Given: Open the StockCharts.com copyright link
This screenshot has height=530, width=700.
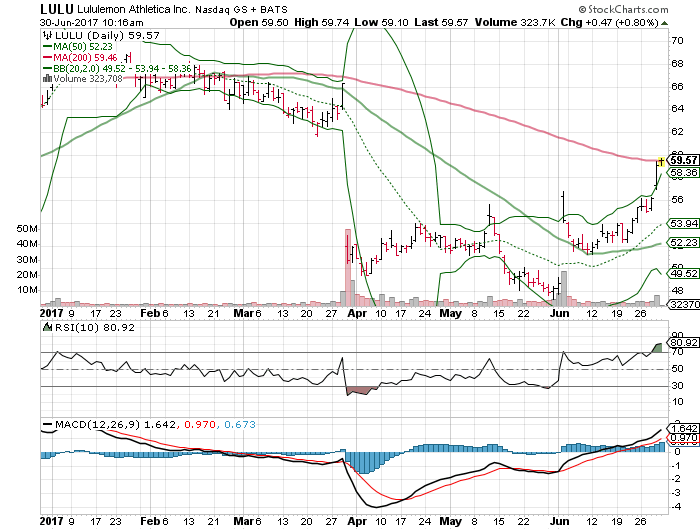Looking at the screenshot, I should [623, 9].
